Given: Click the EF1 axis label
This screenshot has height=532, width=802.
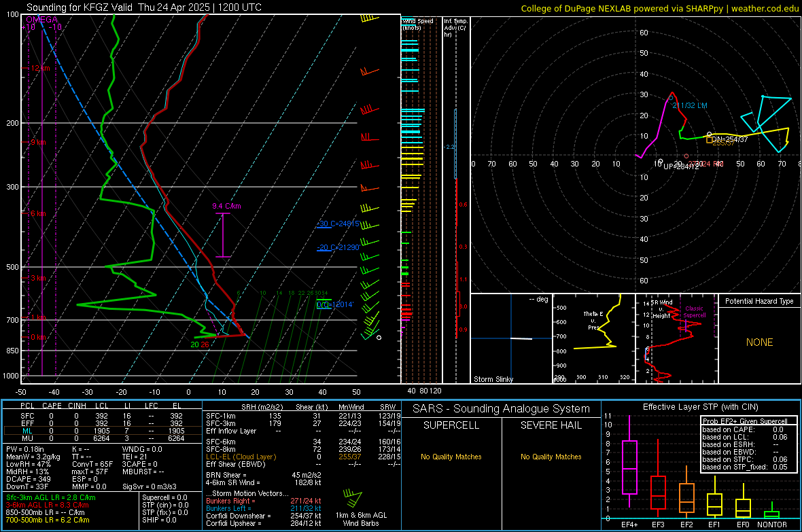Looking at the screenshot, I should coord(714,525).
